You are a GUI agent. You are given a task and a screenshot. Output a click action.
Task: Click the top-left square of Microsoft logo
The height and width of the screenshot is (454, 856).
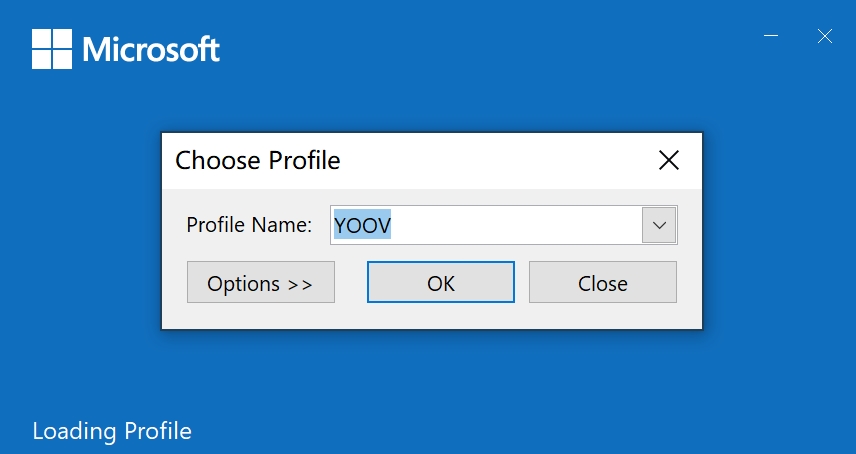point(41,38)
